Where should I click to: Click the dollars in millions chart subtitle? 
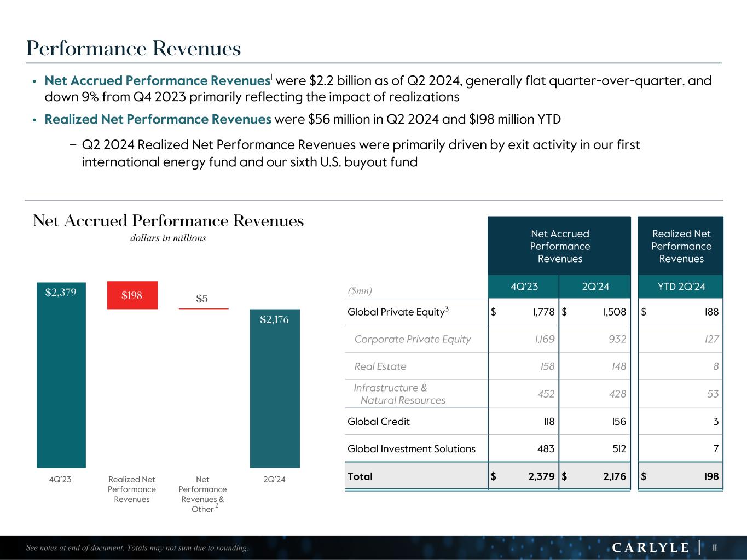pos(168,238)
